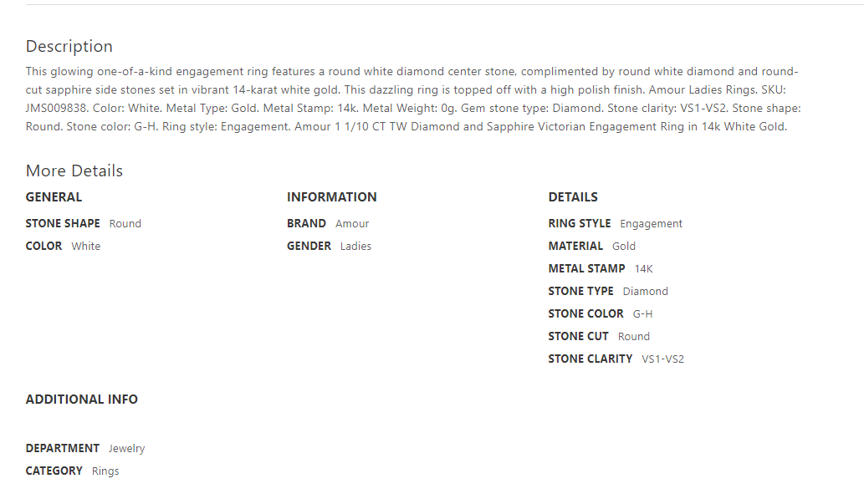The image size is (864, 504).
Task: Click the product description paragraph text
Action: click(x=410, y=99)
